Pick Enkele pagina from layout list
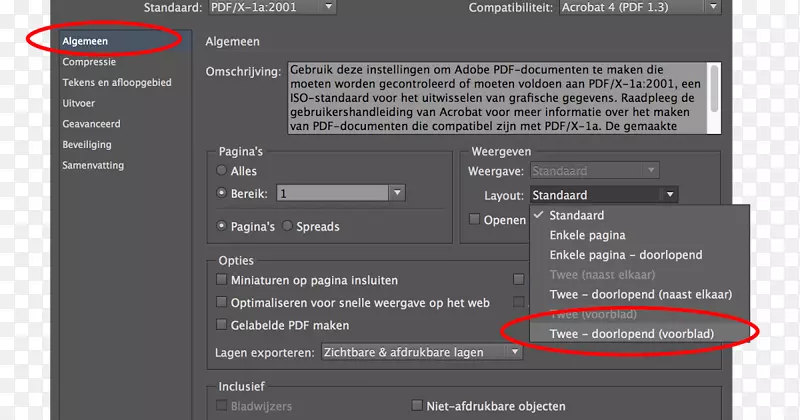This screenshot has width=800, height=420. (x=586, y=235)
